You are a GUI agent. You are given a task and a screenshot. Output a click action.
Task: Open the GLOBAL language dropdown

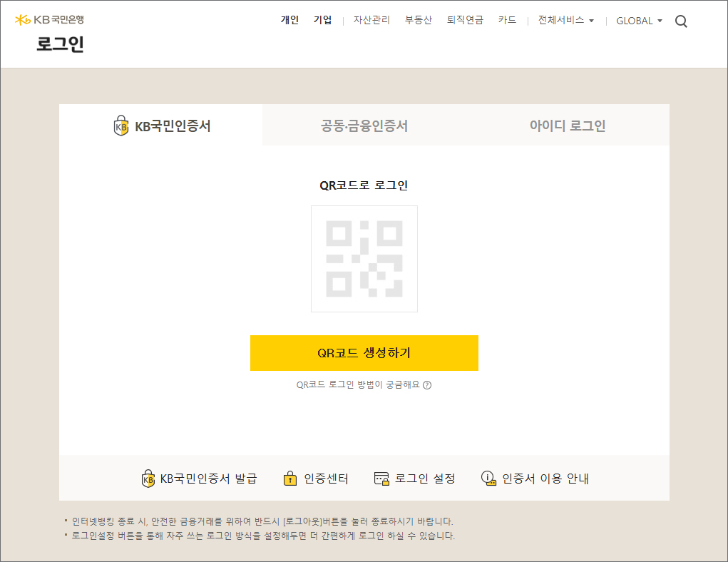click(639, 21)
